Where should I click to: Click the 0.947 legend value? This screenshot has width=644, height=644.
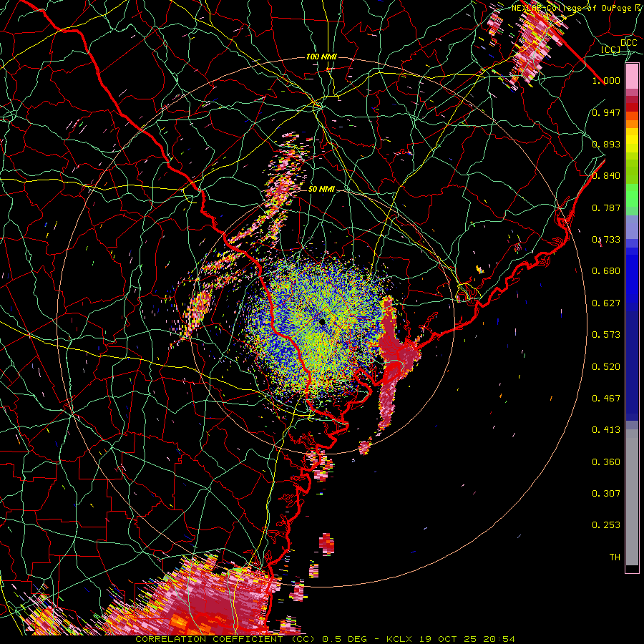[606, 112]
